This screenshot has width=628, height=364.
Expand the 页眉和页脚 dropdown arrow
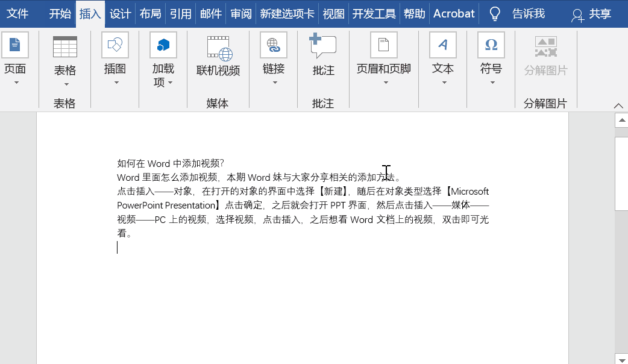[386, 83]
